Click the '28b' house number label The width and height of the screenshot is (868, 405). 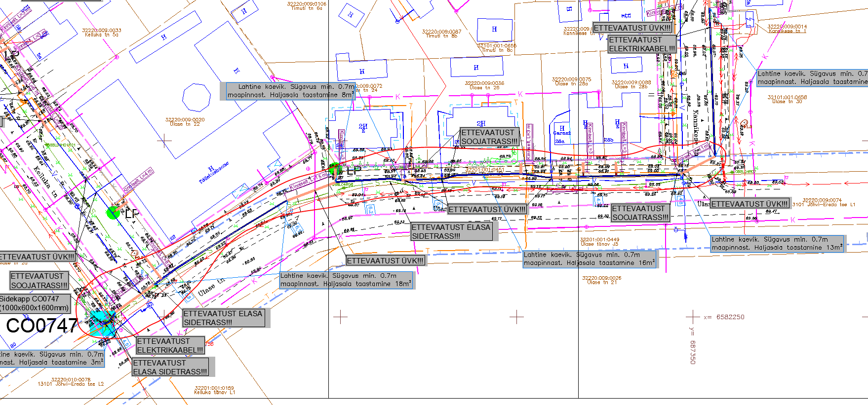click(x=609, y=140)
